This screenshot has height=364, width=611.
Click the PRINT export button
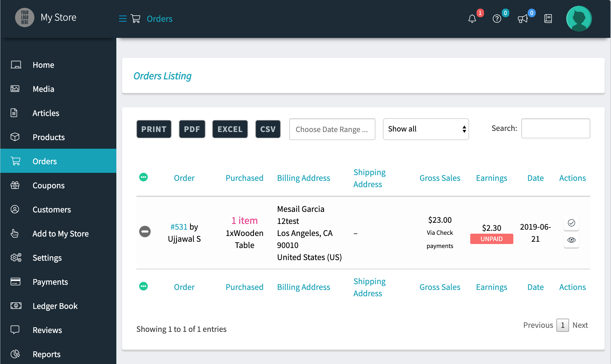tap(154, 129)
